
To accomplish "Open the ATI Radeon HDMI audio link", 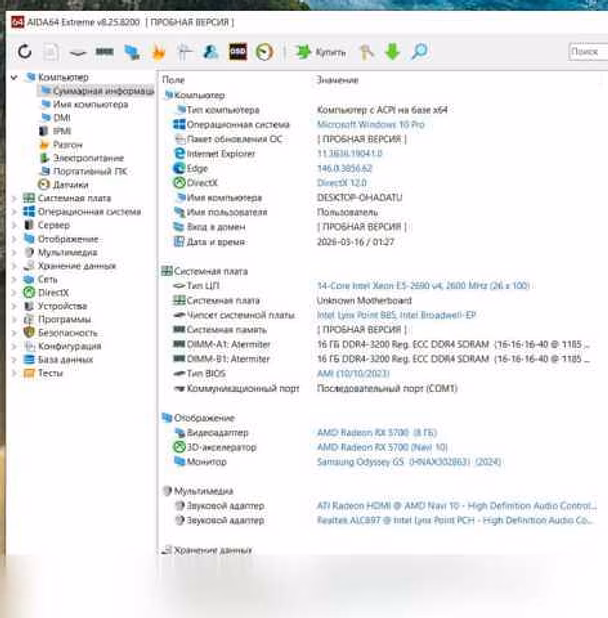I will [457, 506].
